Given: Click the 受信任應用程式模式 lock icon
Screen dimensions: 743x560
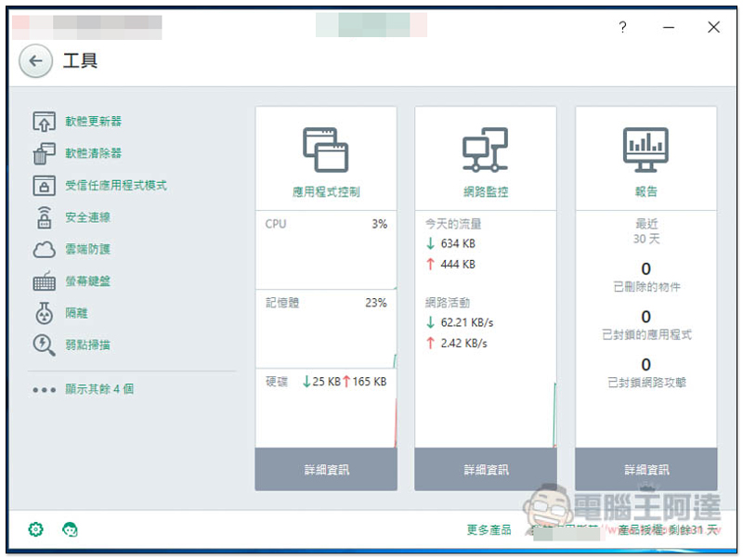Looking at the screenshot, I should click(44, 186).
